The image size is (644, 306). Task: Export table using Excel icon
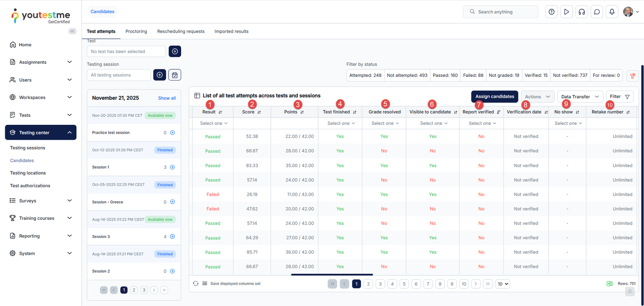tap(609, 284)
